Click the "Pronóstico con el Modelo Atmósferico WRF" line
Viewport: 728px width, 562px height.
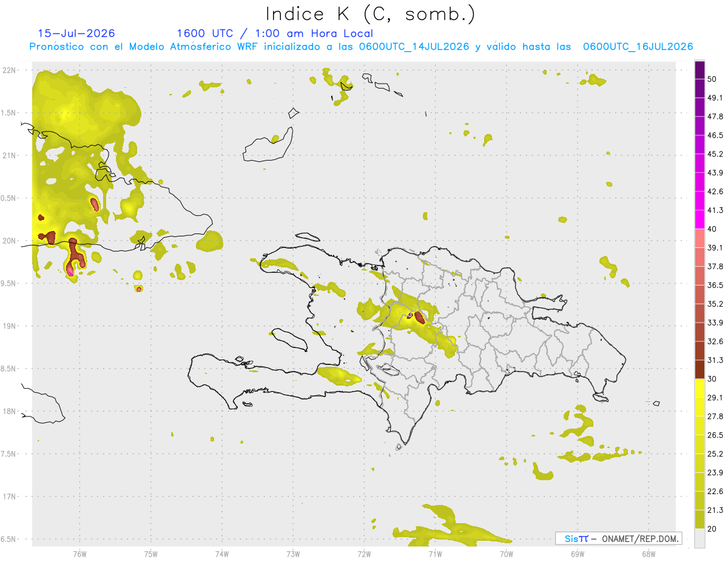pyautogui.click(x=361, y=47)
